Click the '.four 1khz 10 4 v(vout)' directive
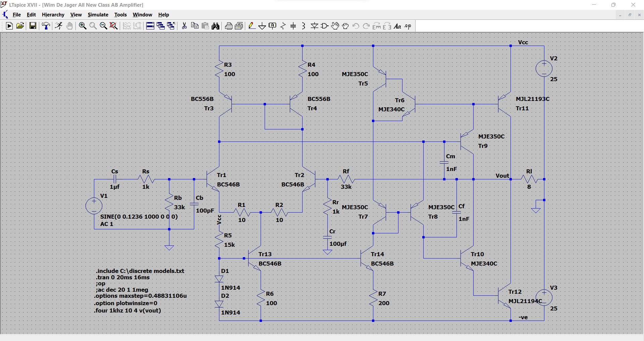This screenshot has width=644, height=341. (x=128, y=310)
